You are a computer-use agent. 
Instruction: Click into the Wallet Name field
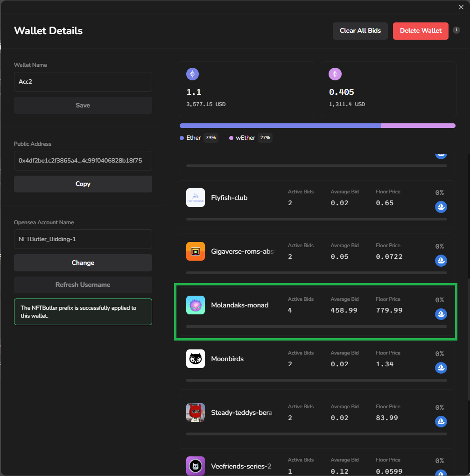[83, 82]
